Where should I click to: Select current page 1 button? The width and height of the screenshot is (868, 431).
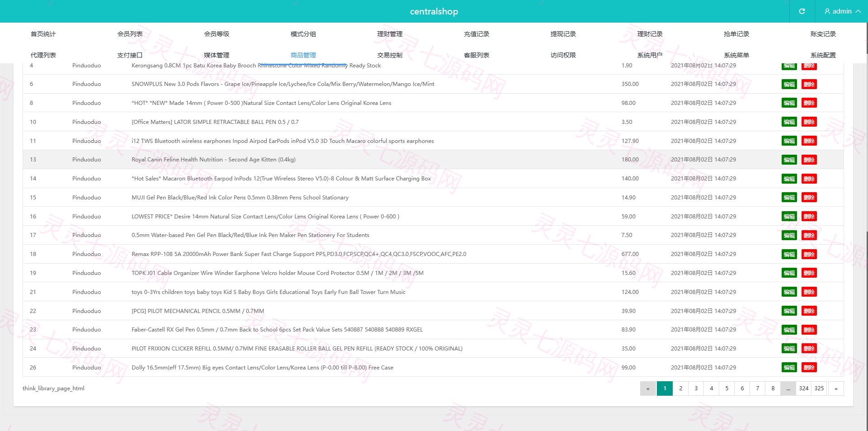click(665, 388)
